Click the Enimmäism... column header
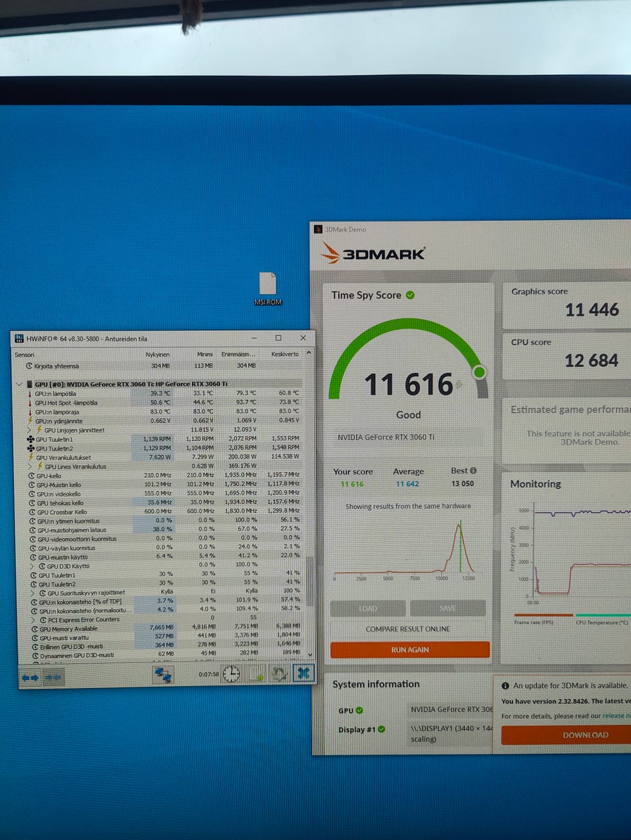 [x=238, y=354]
